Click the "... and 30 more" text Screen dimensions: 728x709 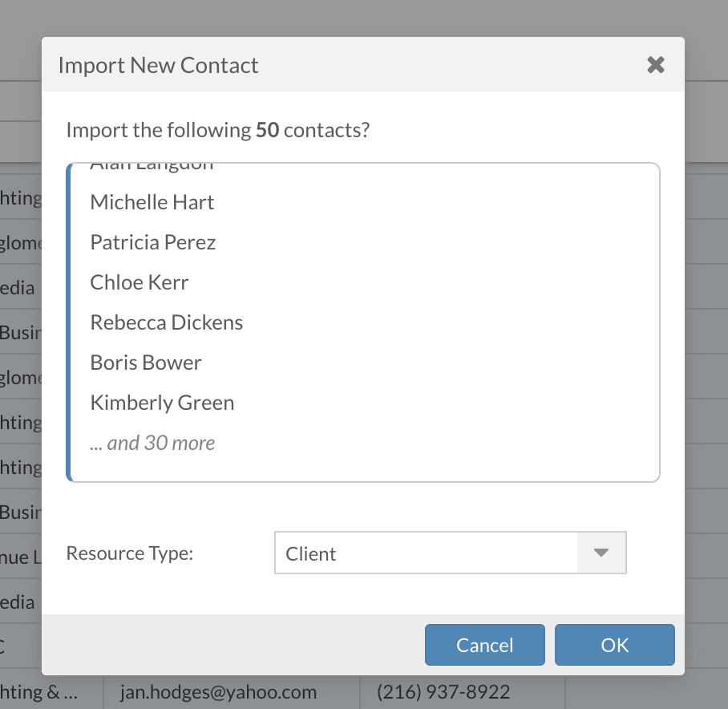[x=153, y=443]
